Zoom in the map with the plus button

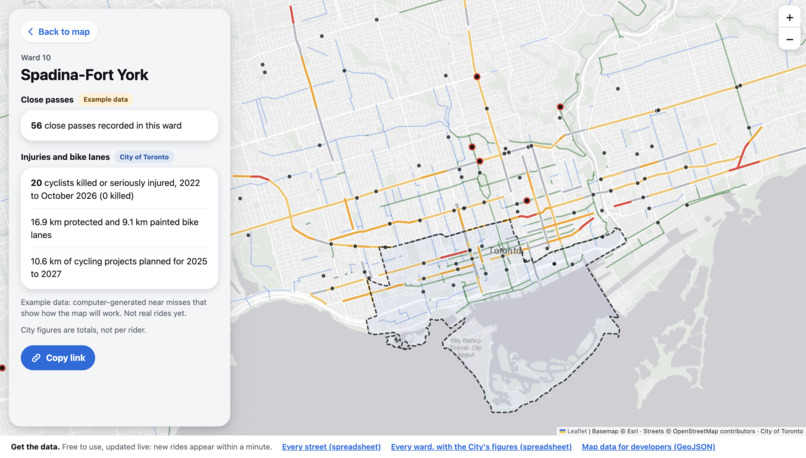pos(790,18)
